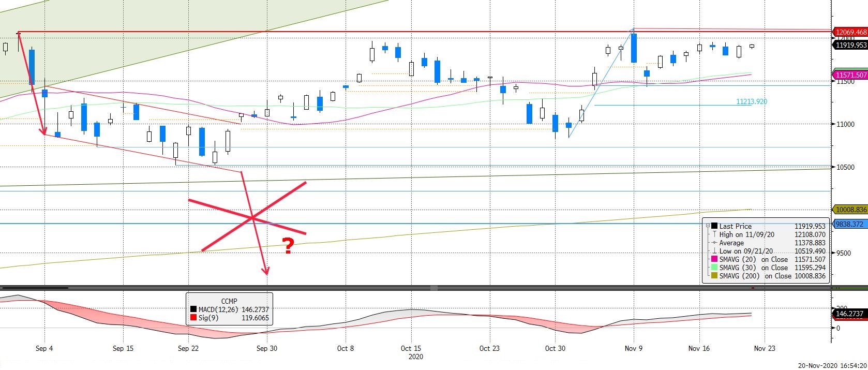This screenshot has width=868, height=370.
Task: Click the Sep 4 date label
Action: (x=44, y=348)
